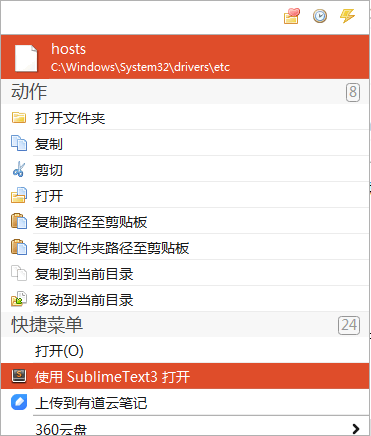This screenshot has height=436, width=371.
Task: Click 使用 SublimeText3 打开 entry
Action: pos(185,376)
